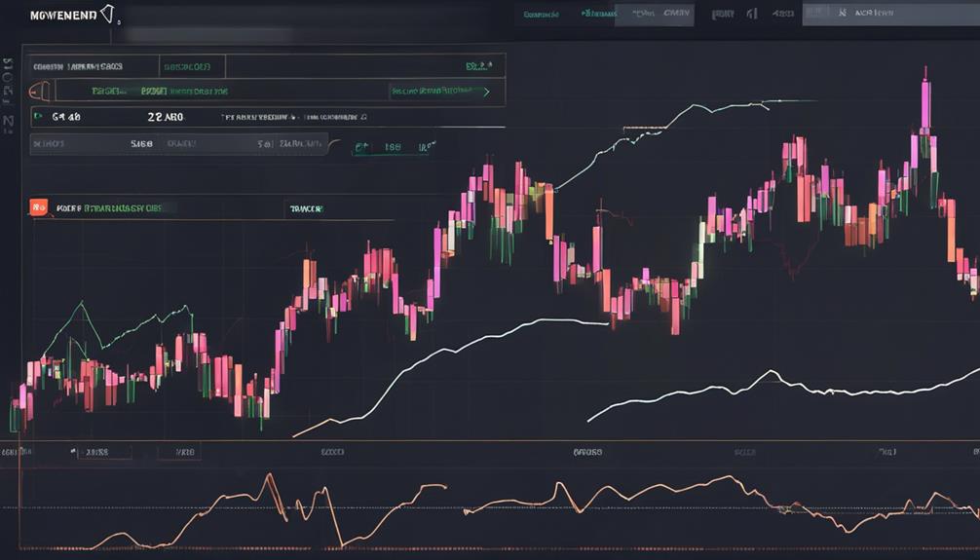Click the orange square badge icon in the chart header
The image size is (980, 560).
(x=39, y=206)
